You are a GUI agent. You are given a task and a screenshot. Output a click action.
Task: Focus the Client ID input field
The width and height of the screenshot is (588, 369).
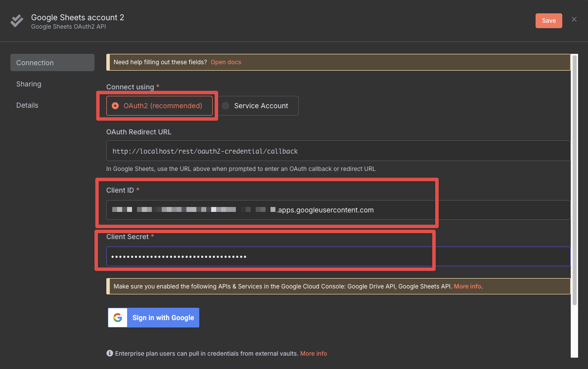pyautogui.click(x=338, y=210)
